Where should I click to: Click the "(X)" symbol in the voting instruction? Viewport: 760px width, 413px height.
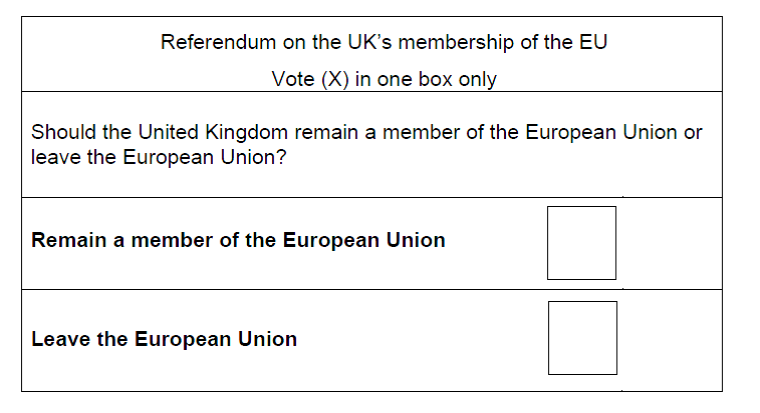[331, 80]
